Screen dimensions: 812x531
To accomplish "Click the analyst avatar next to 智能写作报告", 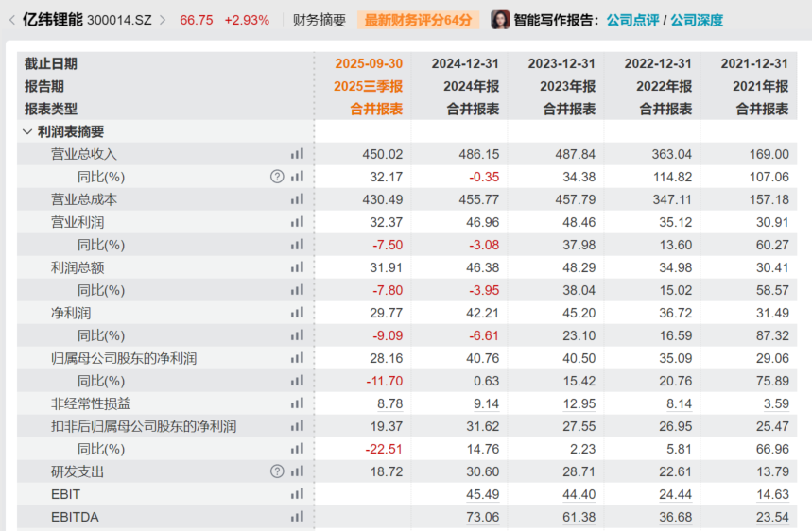I will pyautogui.click(x=500, y=20).
